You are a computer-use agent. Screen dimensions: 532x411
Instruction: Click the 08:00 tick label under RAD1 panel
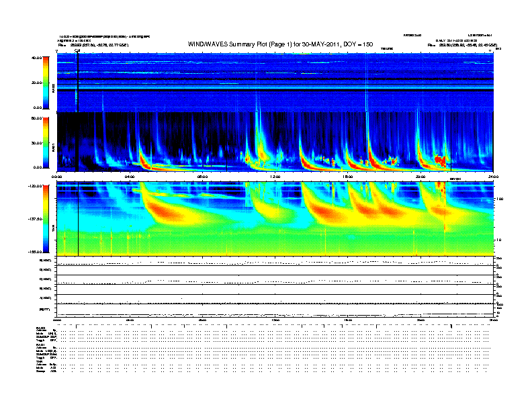click(202, 177)
